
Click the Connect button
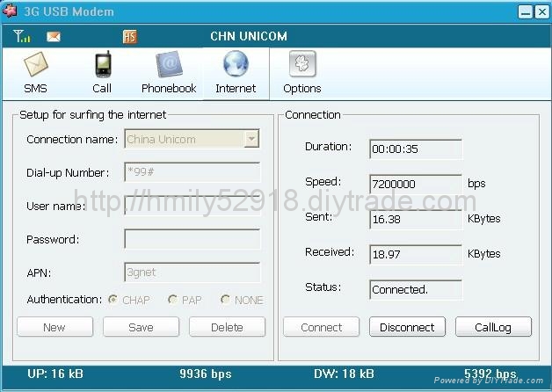pyautogui.click(x=322, y=327)
